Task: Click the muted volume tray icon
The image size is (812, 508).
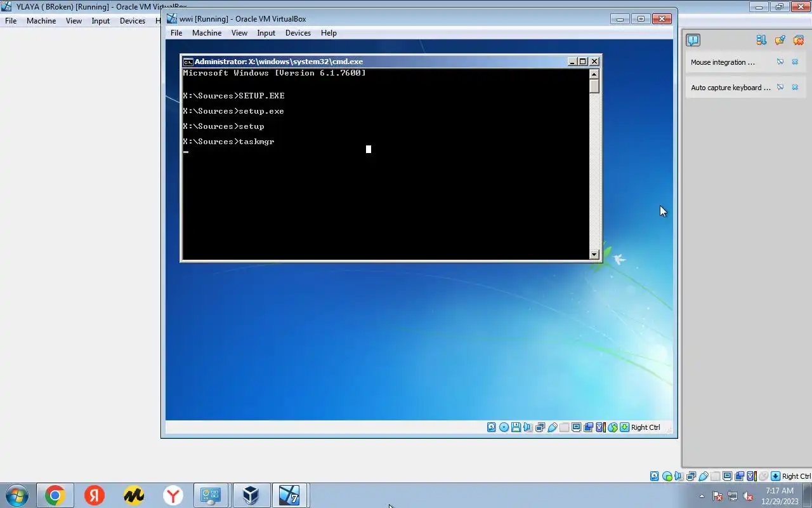Action: click(x=748, y=496)
